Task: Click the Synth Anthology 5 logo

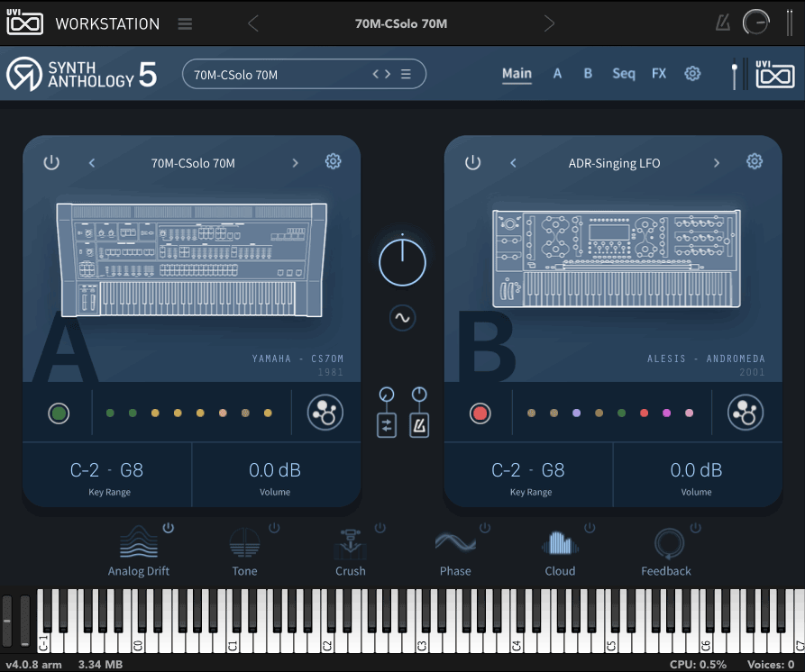Action: pos(81,75)
